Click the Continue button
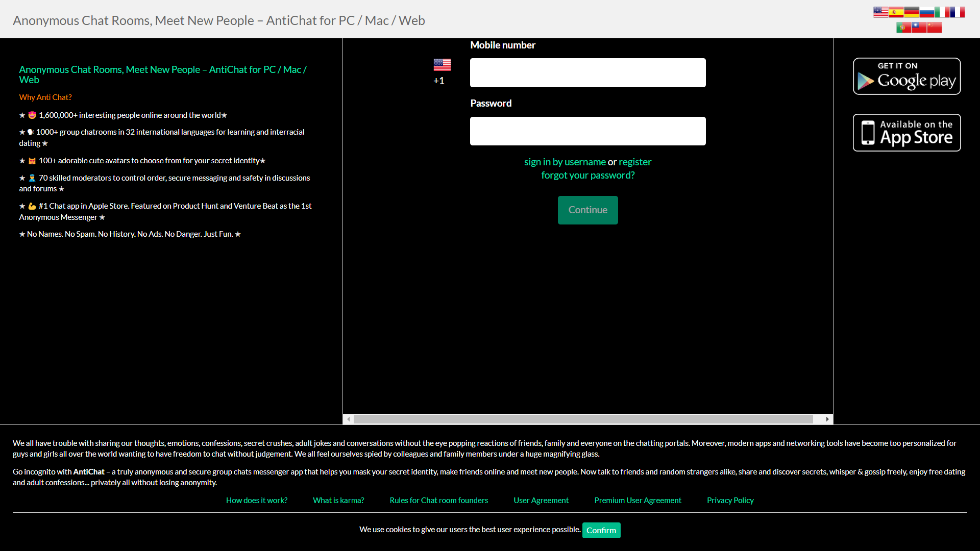This screenshot has height=551, width=980. [587, 210]
